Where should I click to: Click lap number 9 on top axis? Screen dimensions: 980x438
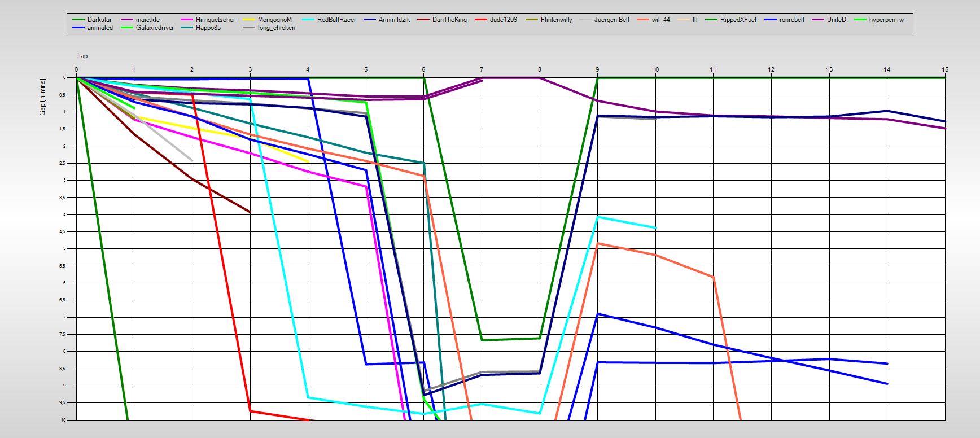click(597, 70)
